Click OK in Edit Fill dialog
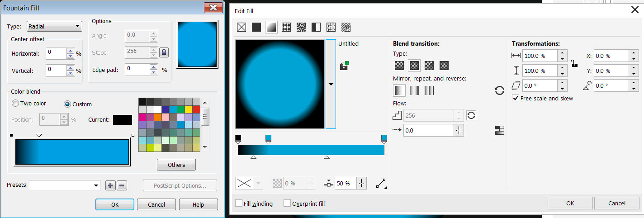 tap(570, 203)
